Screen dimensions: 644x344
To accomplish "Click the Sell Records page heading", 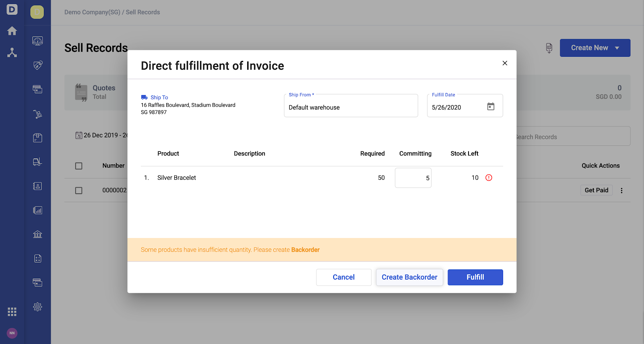I will point(96,48).
